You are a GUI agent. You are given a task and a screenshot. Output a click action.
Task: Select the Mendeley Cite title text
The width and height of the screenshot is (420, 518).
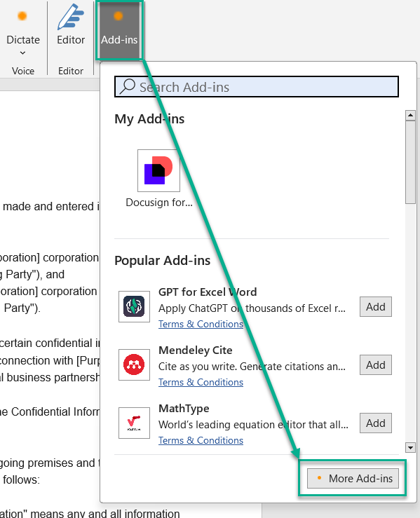pyautogui.click(x=196, y=350)
